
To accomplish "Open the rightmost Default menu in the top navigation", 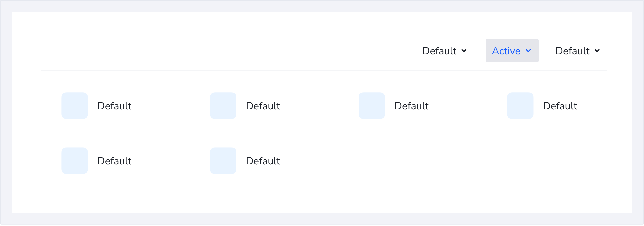I will [x=572, y=51].
